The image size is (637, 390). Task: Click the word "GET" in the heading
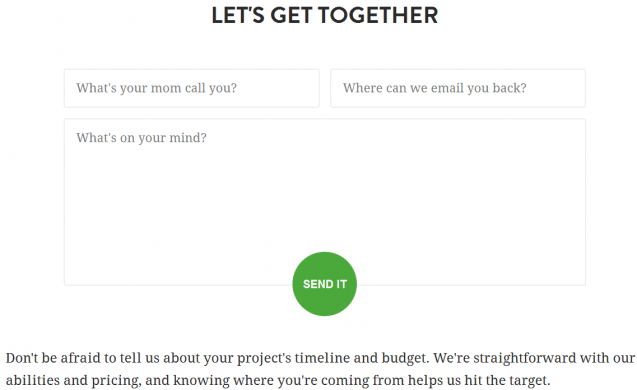pos(291,15)
